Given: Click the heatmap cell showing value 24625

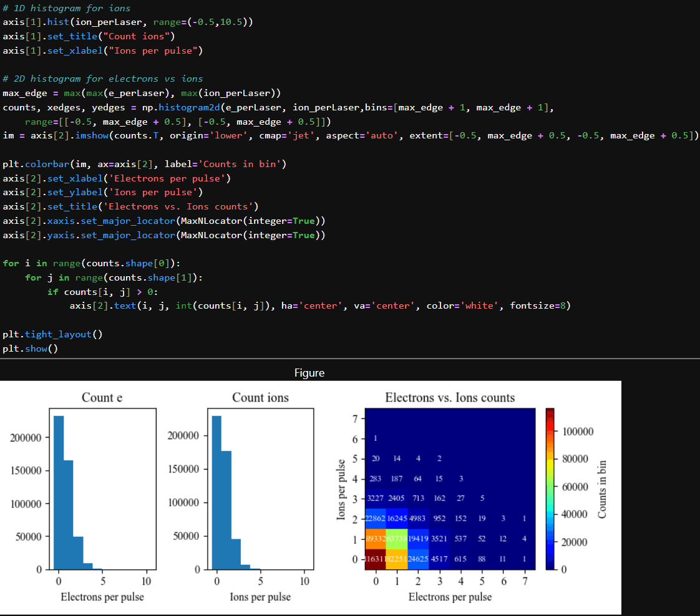Looking at the screenshot, I should (x=419, y=559).
